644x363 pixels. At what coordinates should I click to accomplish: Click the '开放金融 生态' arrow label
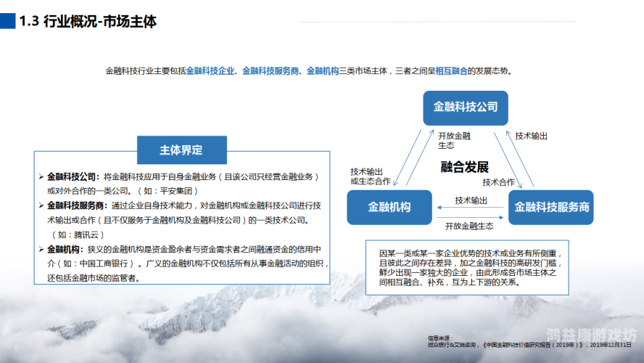(x=454, y=141)
